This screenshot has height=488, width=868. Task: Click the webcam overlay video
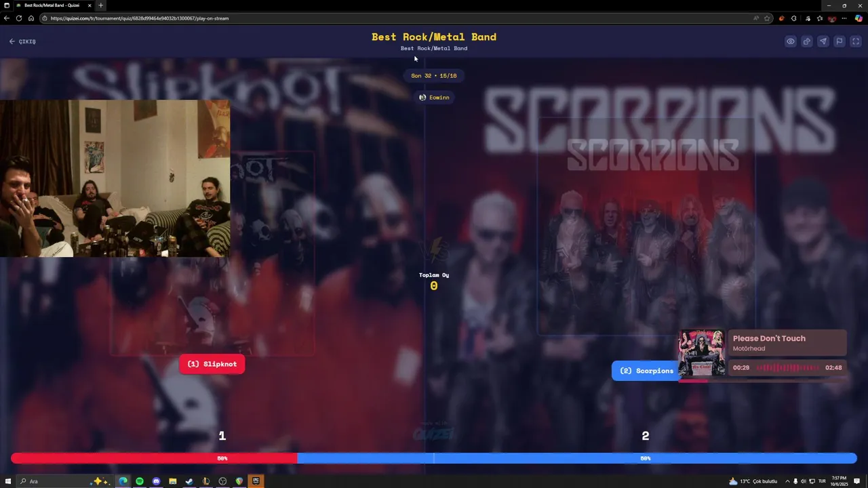[115, 178]
